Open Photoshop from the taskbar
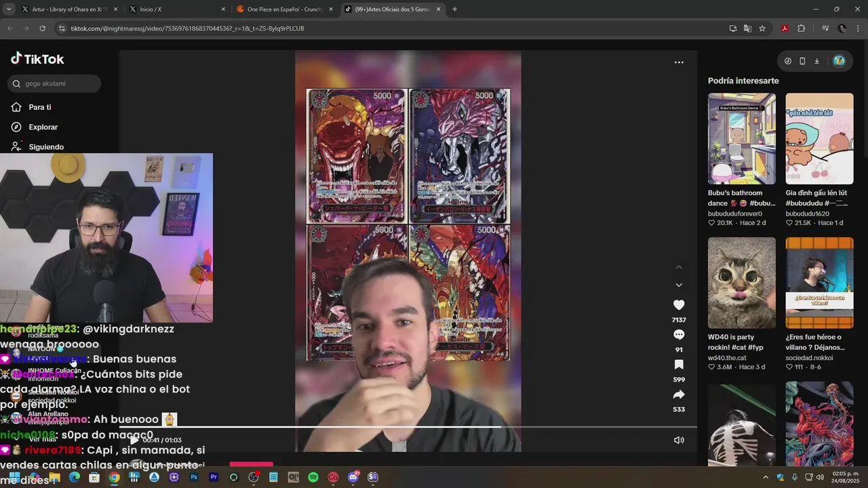 point(194,477)
